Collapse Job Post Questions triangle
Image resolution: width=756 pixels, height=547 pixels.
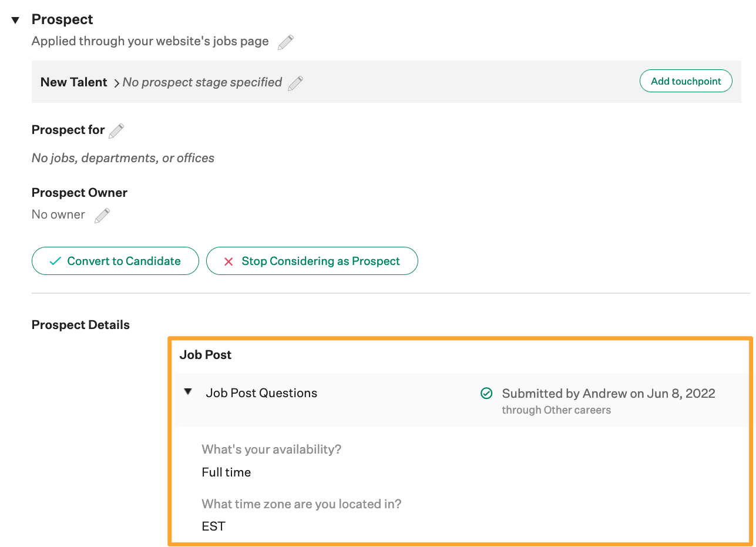pyautogui.click(x=188, y=392)
